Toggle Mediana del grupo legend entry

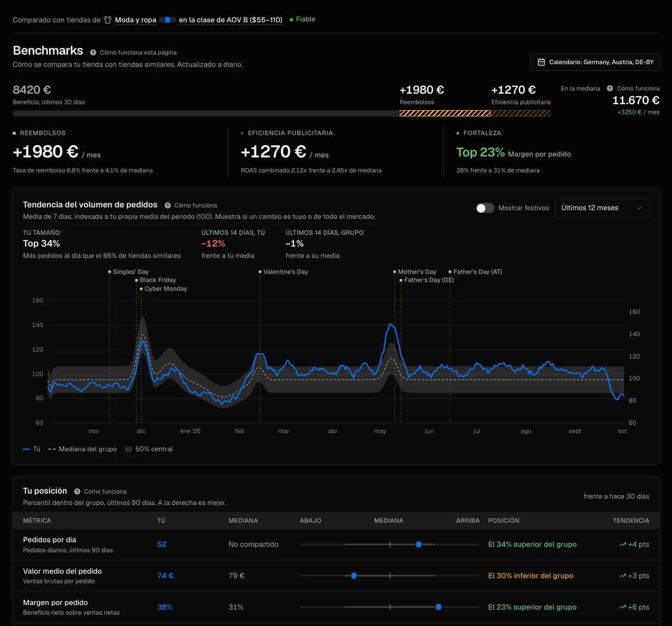(x=82, y=449)
